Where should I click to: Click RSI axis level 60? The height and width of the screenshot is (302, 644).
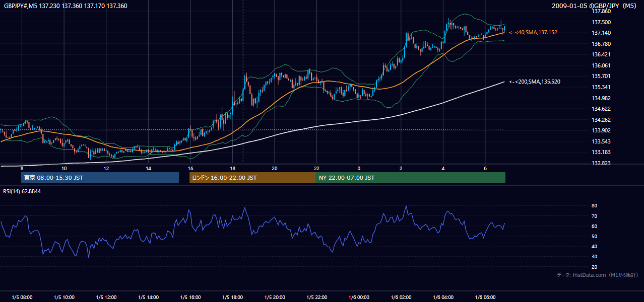[595, 226]
